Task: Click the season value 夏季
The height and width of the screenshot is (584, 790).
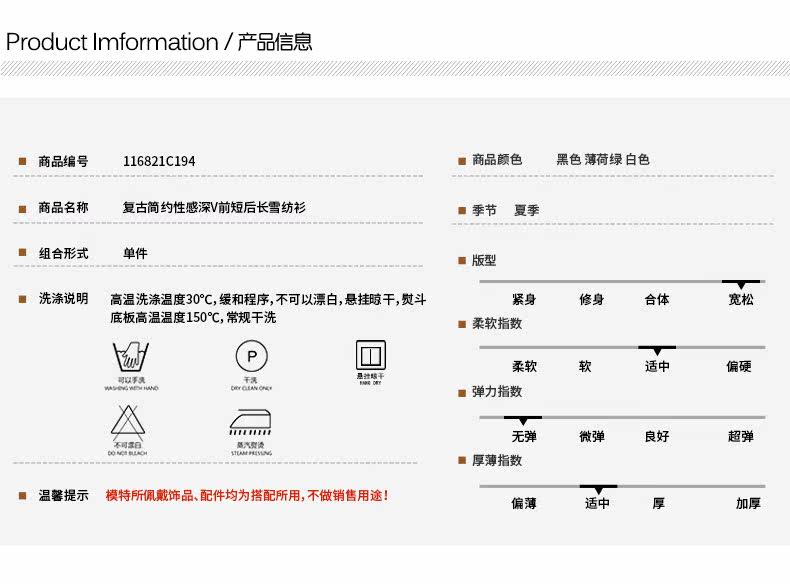Action: (x=526, y=210)
